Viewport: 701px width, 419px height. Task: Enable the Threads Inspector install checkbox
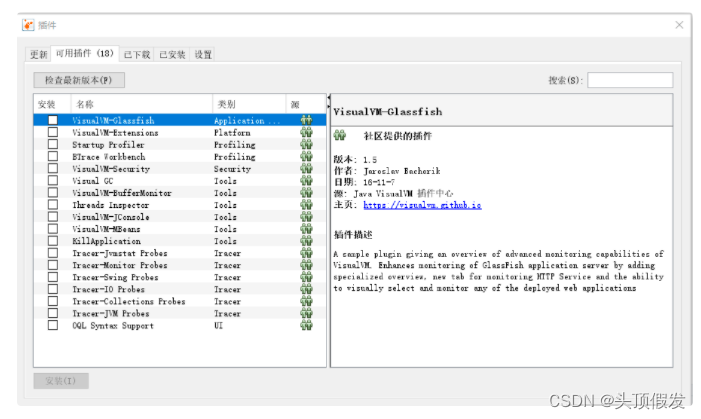click(53, 205)
